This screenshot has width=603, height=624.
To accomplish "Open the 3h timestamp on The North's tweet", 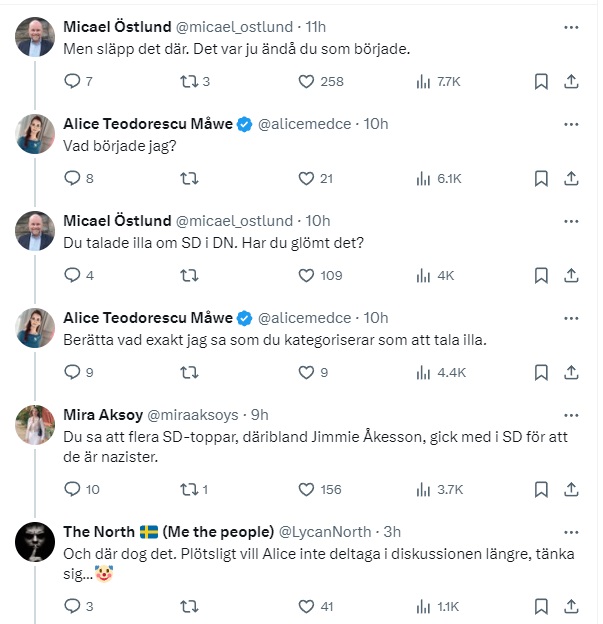I will 392,531.
